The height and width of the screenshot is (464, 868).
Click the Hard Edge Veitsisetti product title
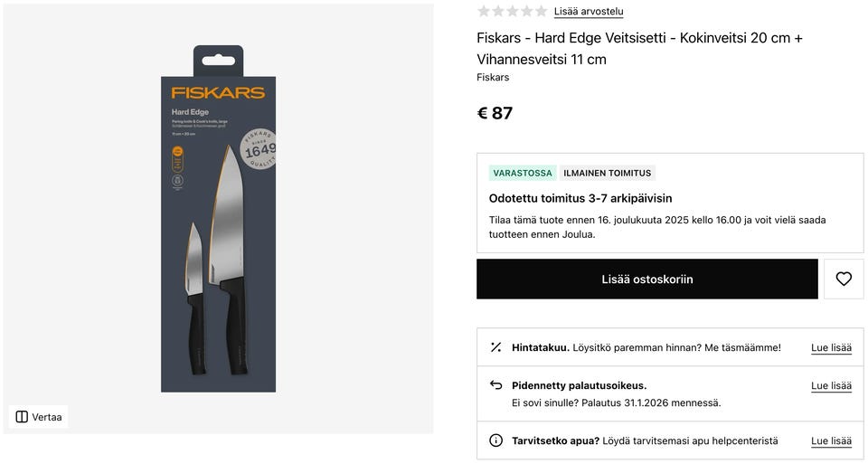pos(639,48)
